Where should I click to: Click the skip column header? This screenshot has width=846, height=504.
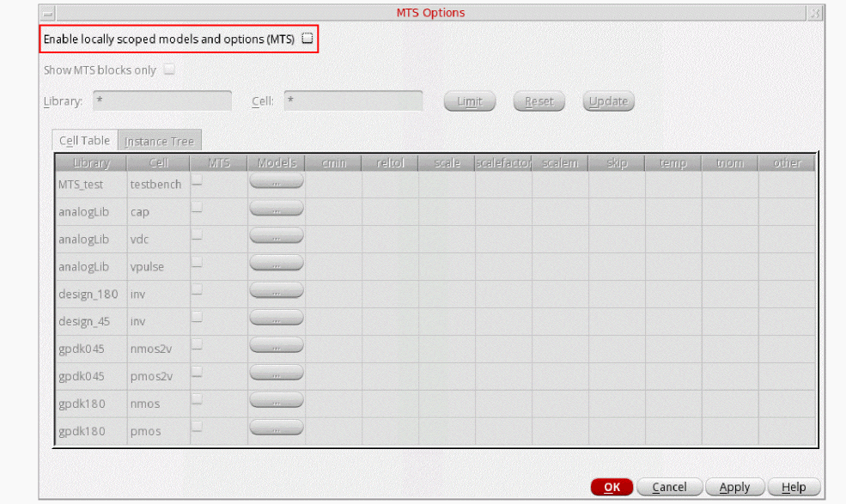[617, 162]
